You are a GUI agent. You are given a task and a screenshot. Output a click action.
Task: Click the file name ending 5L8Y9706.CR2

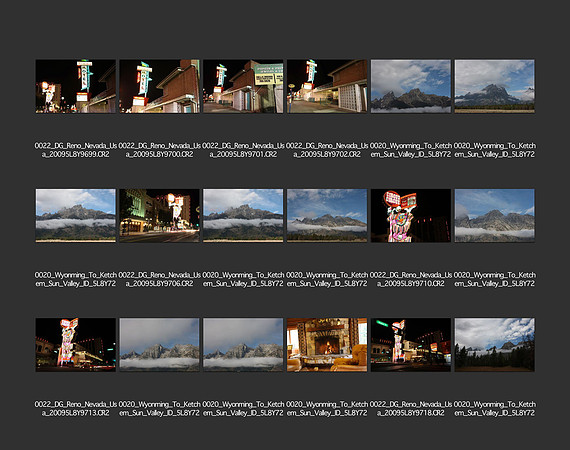tap(160, 279)
